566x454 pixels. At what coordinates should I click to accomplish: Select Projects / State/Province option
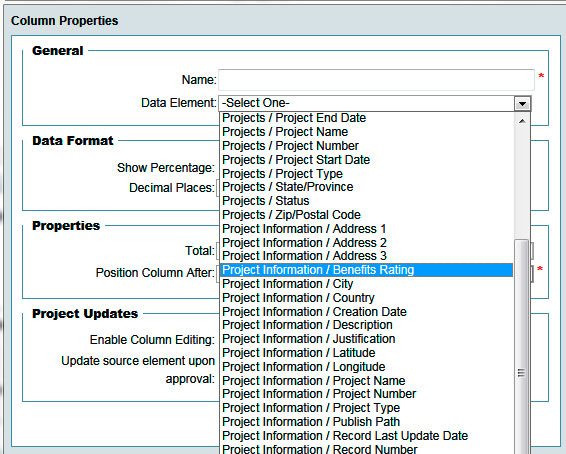pyautogui.click(x=366, y=187)
